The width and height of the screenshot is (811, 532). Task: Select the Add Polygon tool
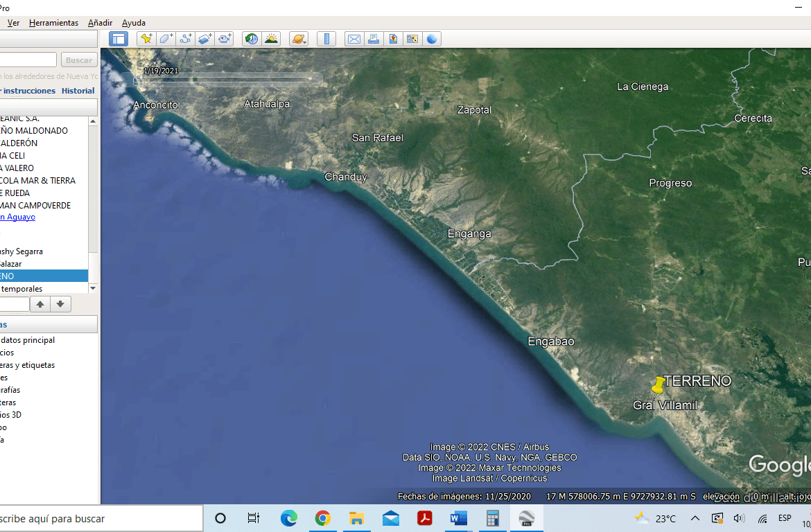pos(166,39)
